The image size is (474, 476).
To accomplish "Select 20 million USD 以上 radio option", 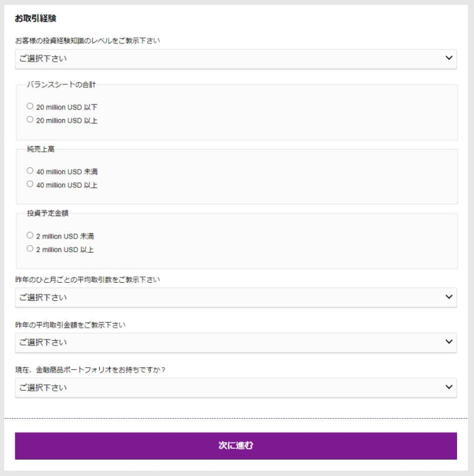I will (30, 120).
